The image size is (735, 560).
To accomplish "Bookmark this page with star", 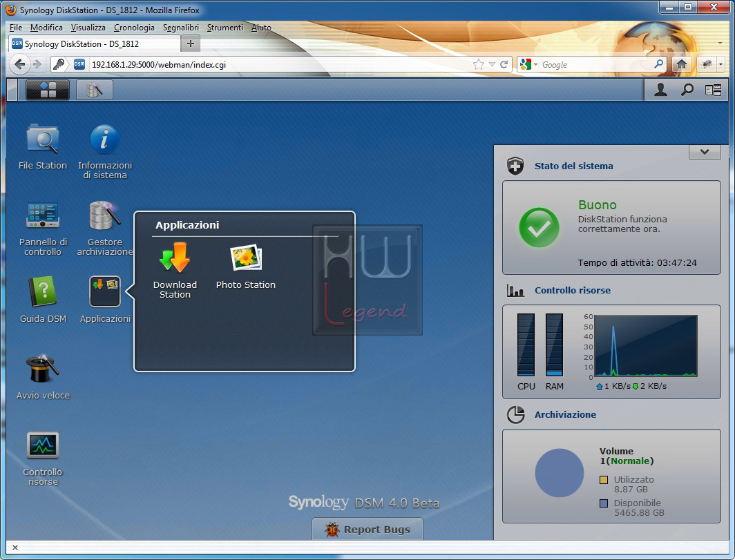I will (x=479, y=64).
